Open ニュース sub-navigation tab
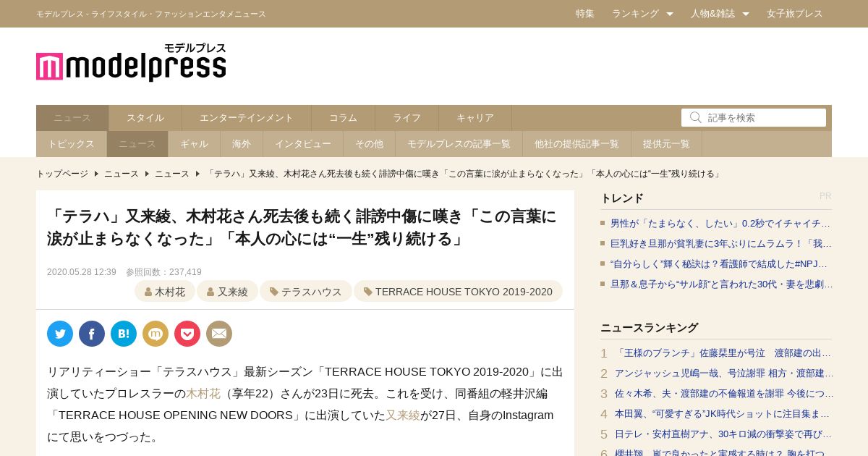The width and height of the screenshot is (868, 456). pyautogui.click(x=137, y=144)
